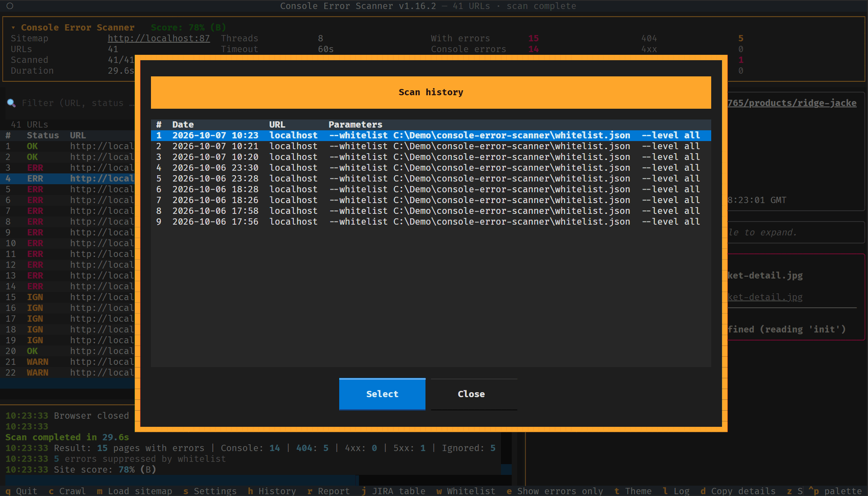The width and height of the screenshot is (868, 496).
Task: Click the '41 URLs' count label
Action: (x=29, y=124)
